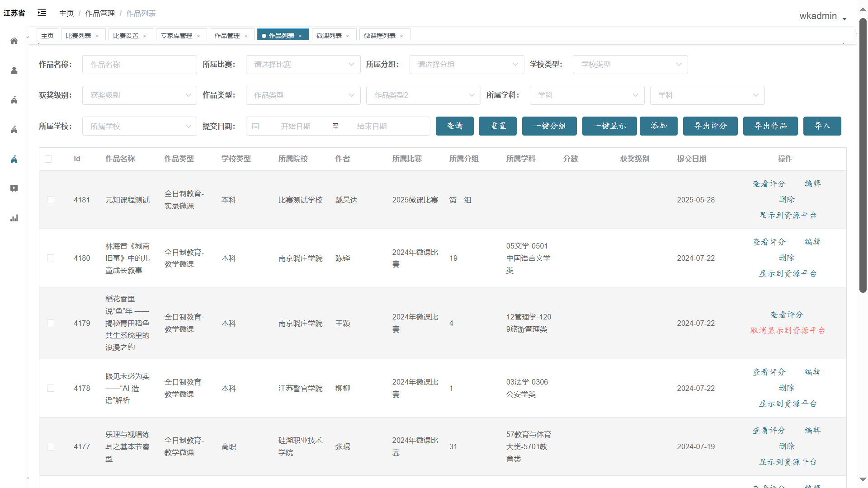868x488 pixels.
Task: Open the bar chart statistics sidebar icon
Action: tap(14, 218)
